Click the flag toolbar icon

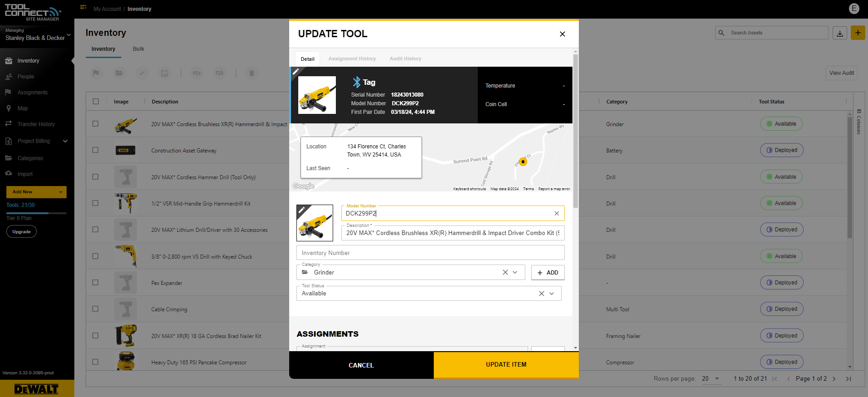(96, 73)
